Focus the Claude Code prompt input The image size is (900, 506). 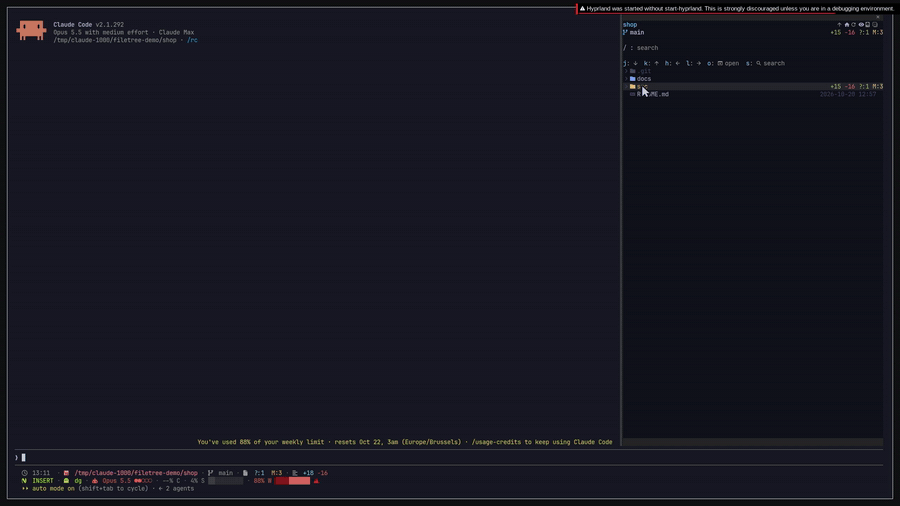(448, 458)
